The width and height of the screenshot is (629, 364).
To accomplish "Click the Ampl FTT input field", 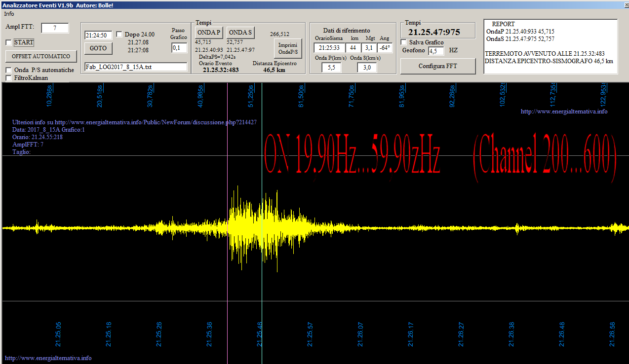I will coord(55,28).
